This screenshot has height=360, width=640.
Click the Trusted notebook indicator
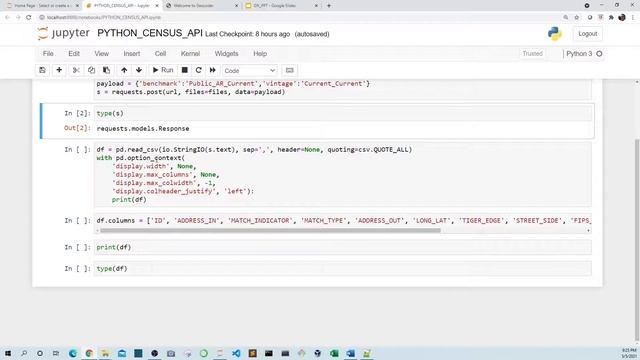[x=533, y=53]
